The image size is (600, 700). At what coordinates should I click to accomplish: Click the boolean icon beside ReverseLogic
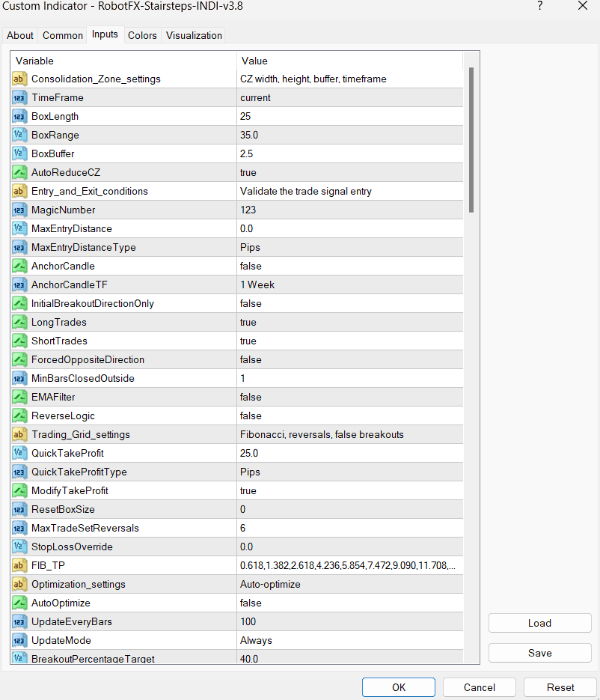click(x=19, y=416)
